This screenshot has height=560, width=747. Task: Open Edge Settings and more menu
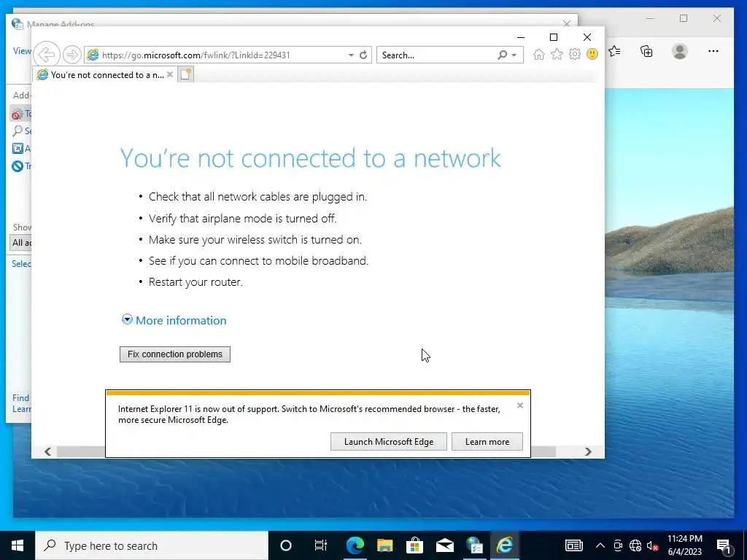pos(713,51)
